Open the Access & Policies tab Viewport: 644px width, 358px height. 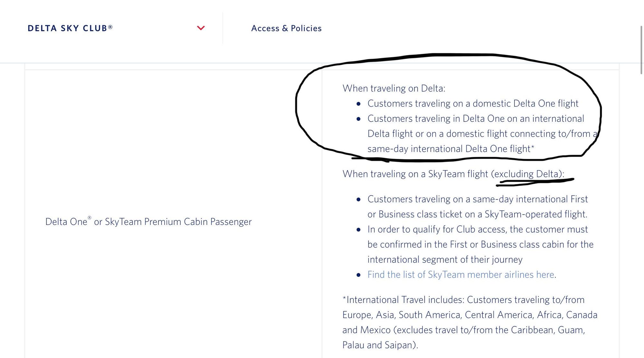pos(286,28)
